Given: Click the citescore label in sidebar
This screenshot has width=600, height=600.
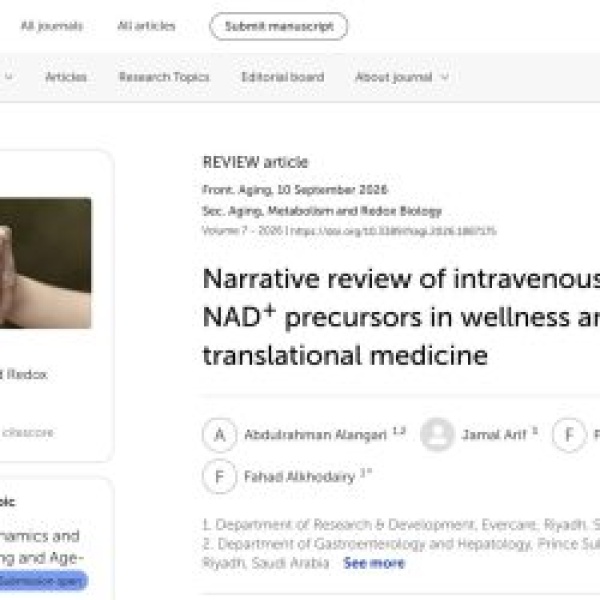Looking at the screenshot, I should coord(28,433).
